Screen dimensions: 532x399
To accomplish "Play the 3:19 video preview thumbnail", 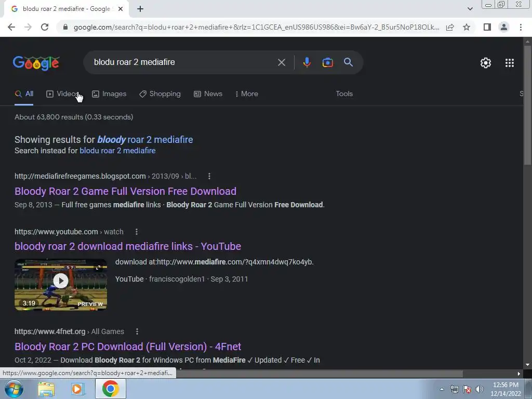I will 61,285.
